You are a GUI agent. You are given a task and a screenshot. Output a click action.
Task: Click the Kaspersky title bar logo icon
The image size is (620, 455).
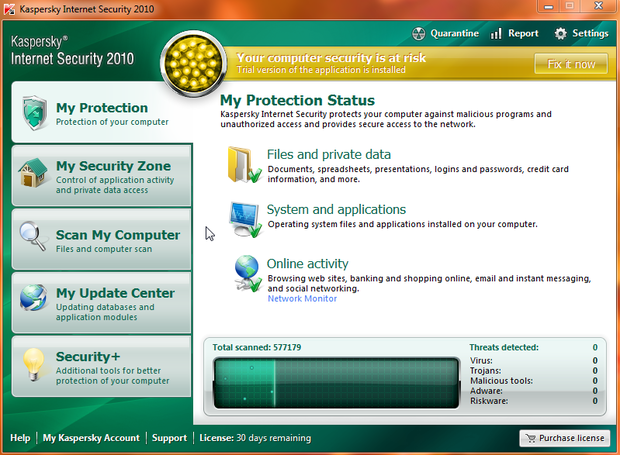tap(9, 9)
